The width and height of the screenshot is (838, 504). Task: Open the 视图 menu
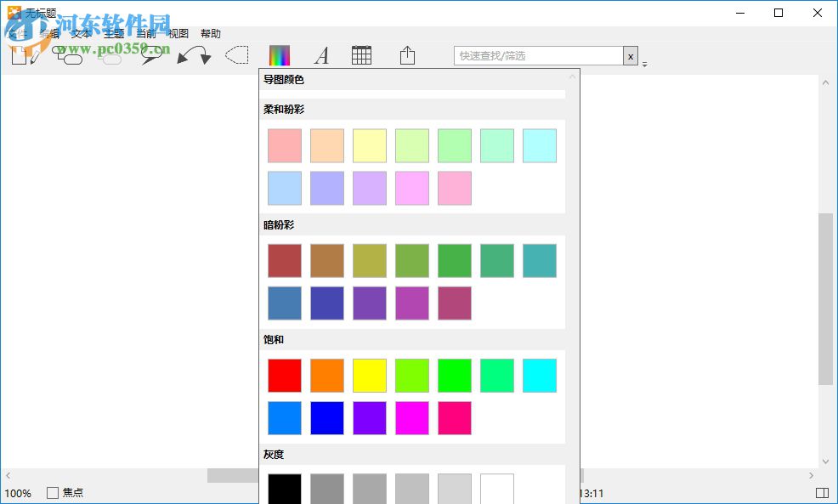click(178, 33)
